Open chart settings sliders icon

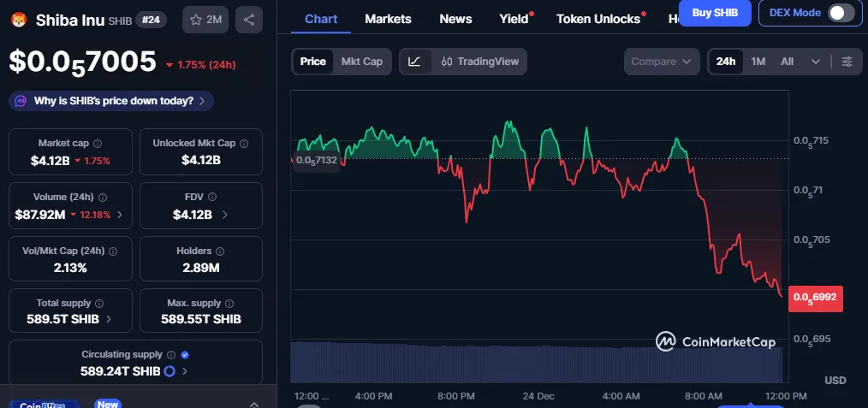coord(847,62)
